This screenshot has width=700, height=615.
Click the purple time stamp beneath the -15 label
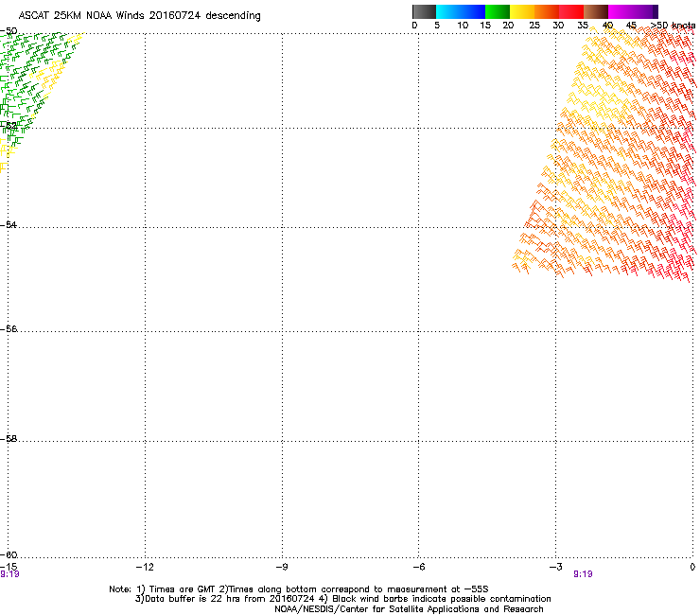(9, 574)
